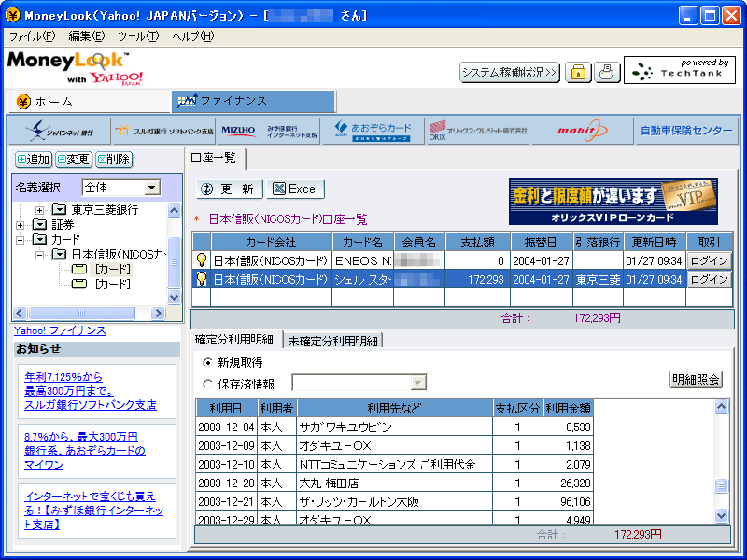Click lightbulb icon in シェル スター row

(x=202, y=278)
